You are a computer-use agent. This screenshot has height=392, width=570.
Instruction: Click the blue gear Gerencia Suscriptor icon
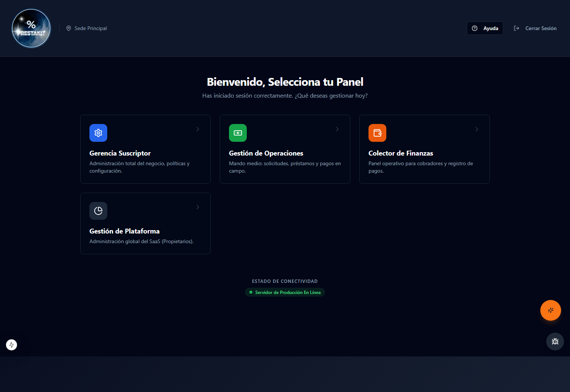pyautogui.click(x=98, y=133)
